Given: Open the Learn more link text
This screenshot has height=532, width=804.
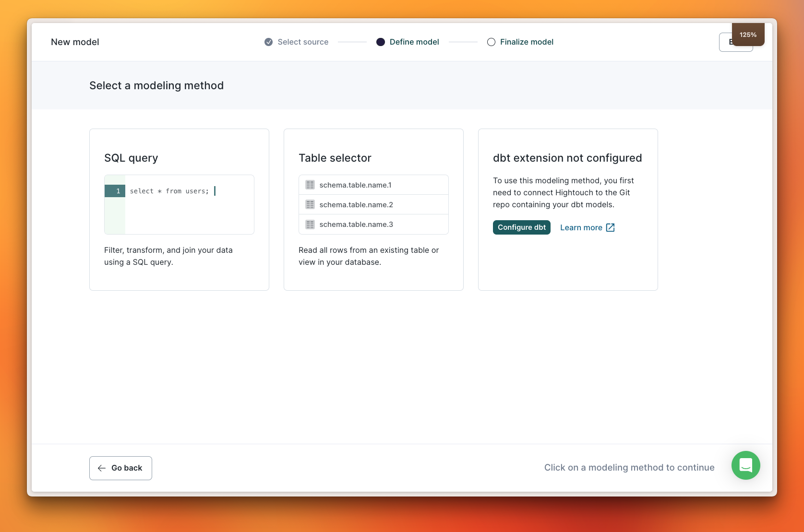Looking at the screenshot, I should [581, 228].
